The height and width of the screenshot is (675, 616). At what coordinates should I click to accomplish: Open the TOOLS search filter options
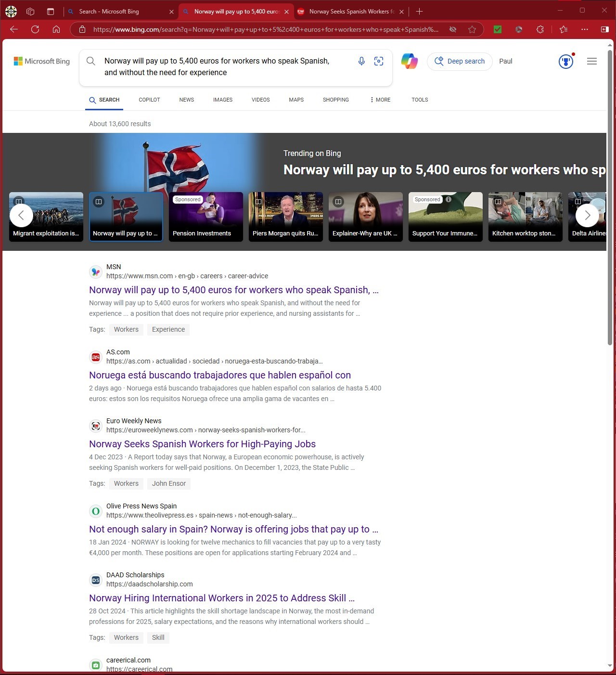[x=420, y=100]
